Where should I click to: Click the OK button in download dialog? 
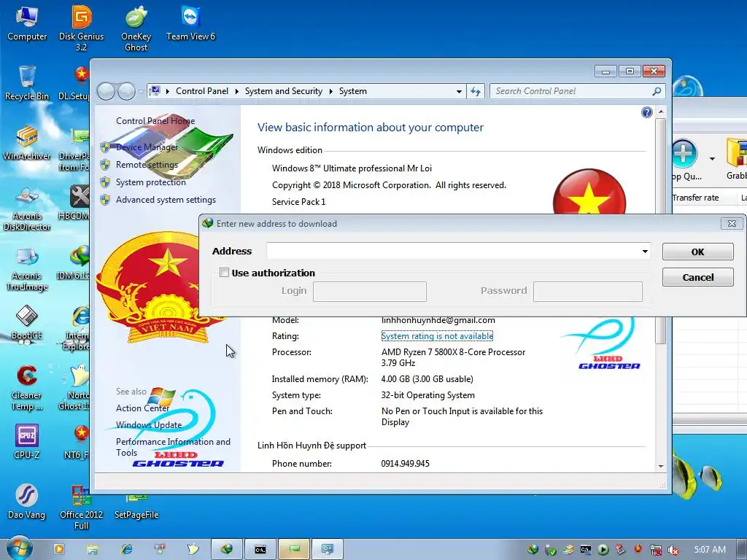pyautogui.click(x=698, y=252)
